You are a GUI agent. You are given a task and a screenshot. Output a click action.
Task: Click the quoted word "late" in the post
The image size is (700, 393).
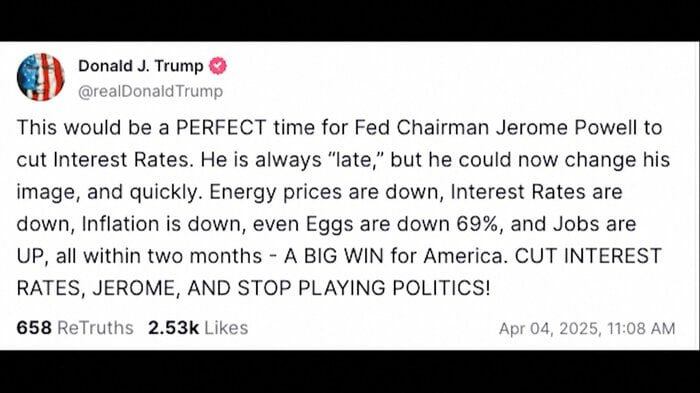click(354, 160)
